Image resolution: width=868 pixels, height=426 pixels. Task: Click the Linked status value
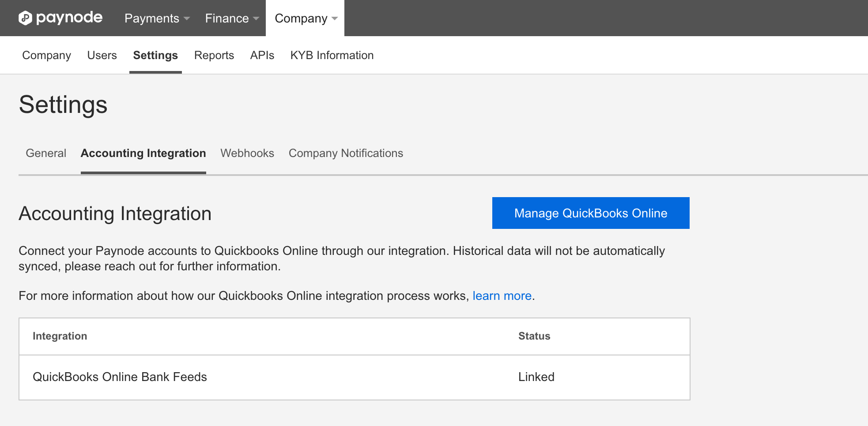(536, 377)
